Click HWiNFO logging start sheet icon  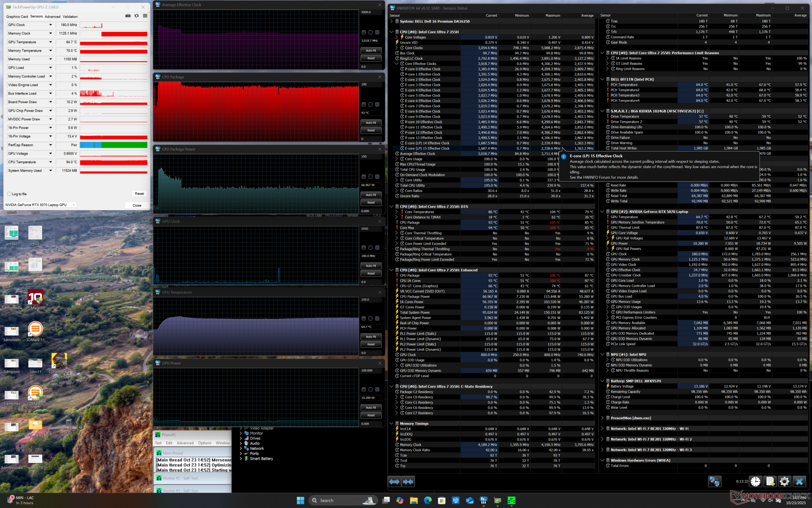click(x=770, y=481)
